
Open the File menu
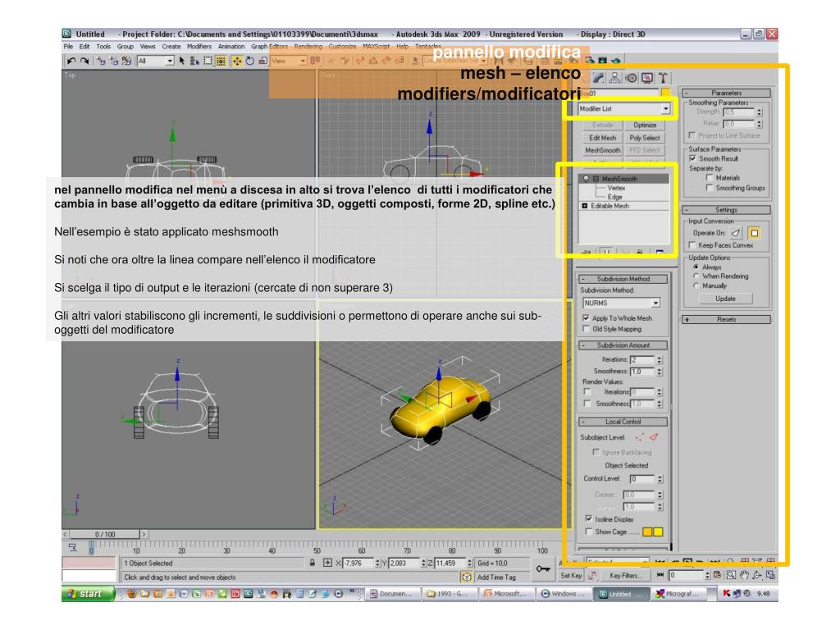coord(68,47)
